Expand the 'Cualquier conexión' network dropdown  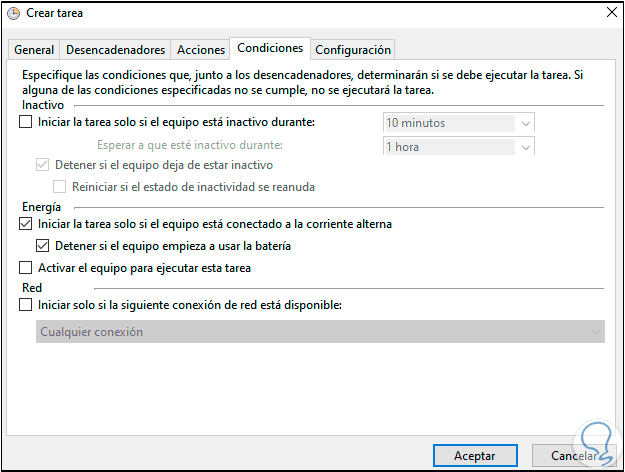[596, 332]
